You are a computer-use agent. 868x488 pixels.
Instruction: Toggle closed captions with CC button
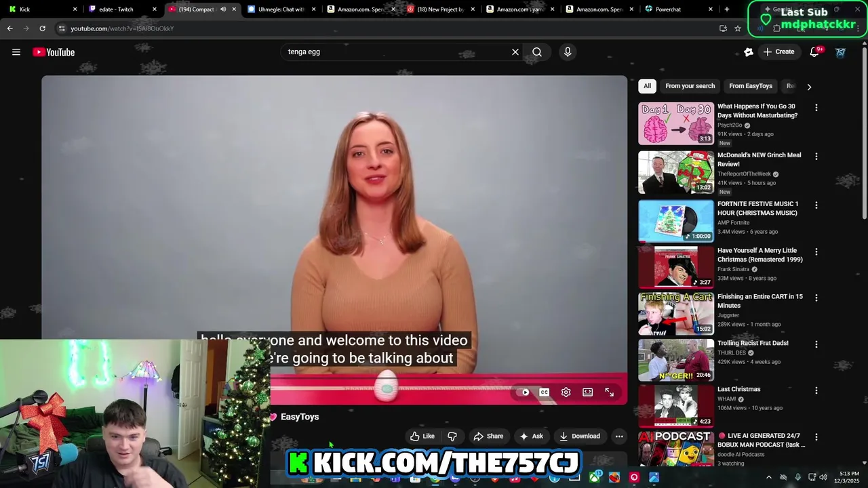point(544,392)
